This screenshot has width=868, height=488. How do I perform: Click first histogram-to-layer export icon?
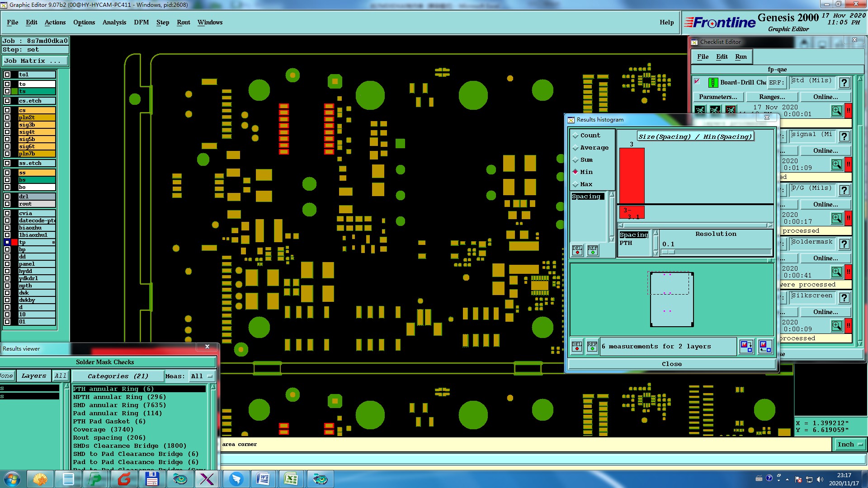(746, 347)
